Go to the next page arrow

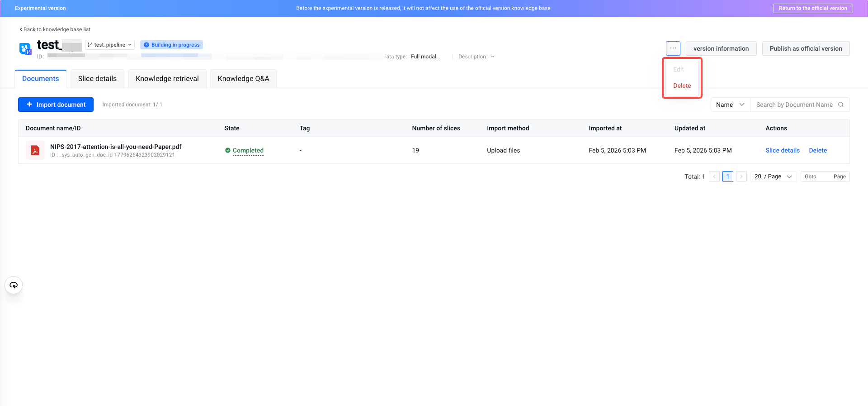click(741, 177)
